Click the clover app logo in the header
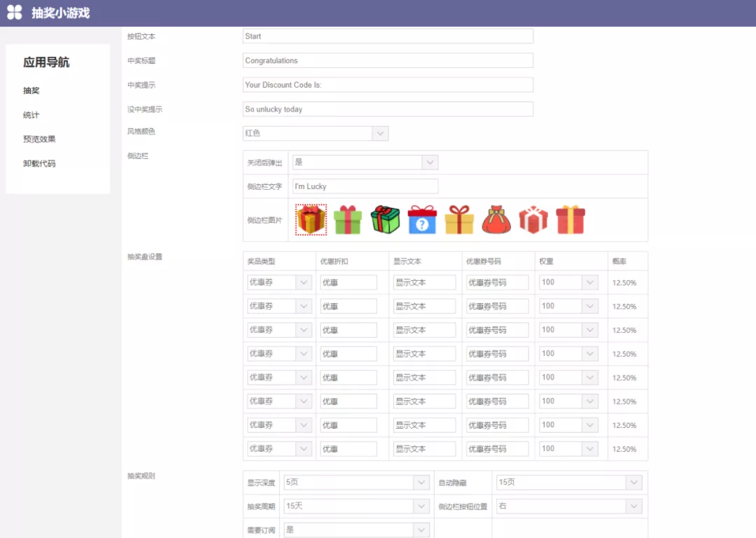The height and width of the screenshot is (538, 756). coord(13,13)
